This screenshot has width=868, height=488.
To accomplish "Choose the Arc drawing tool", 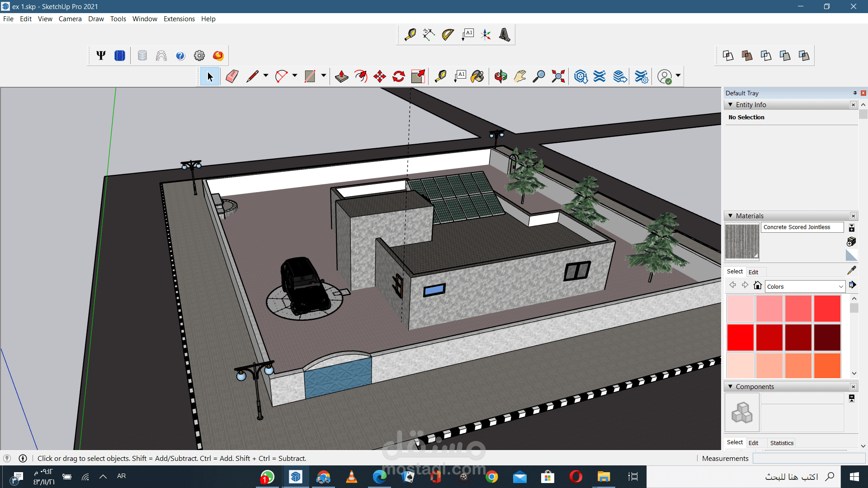I will (281, 76).
